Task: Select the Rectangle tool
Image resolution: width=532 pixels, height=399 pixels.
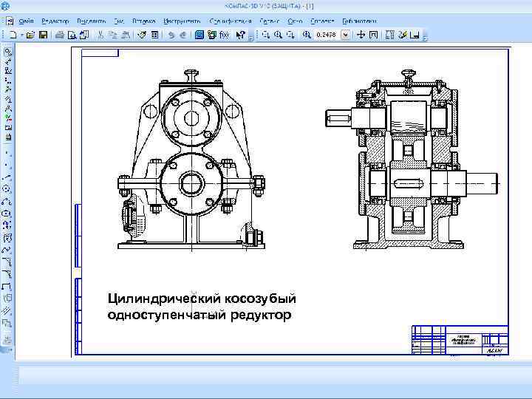Action: click(8, 287)
